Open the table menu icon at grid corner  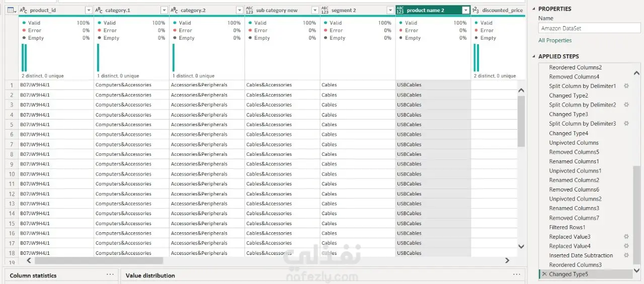pos(11,10)
